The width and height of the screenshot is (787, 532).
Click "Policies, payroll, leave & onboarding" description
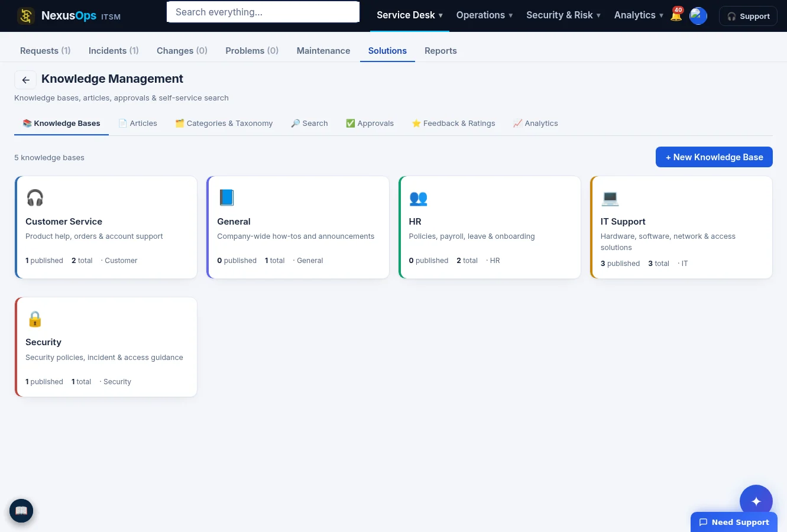click(x=472, y=236)
